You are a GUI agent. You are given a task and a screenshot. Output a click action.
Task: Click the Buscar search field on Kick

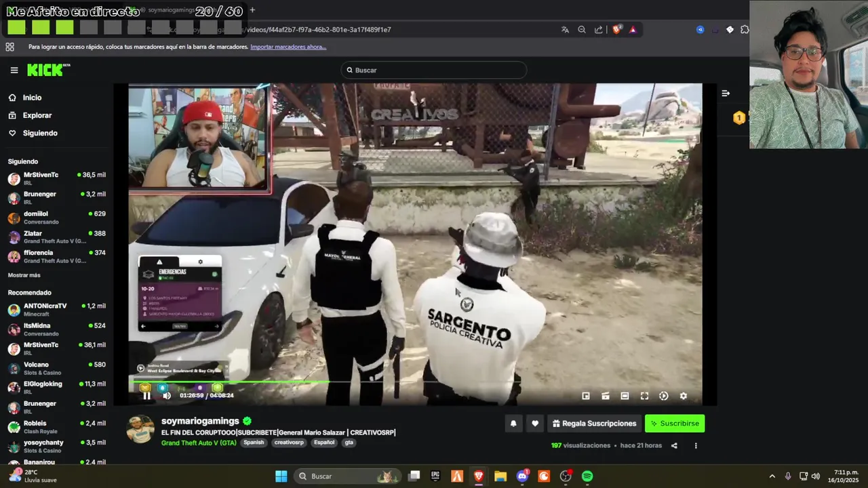[x=434, y=70]
